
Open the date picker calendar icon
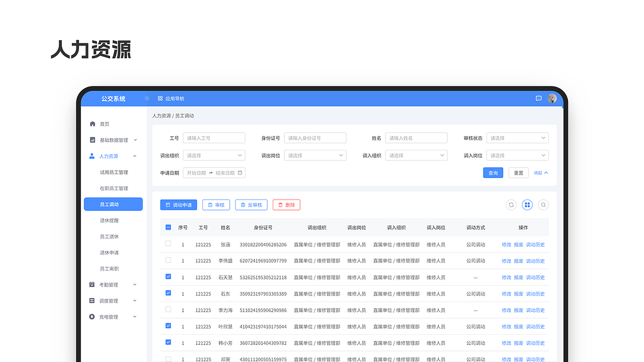(x=240, y=172)
